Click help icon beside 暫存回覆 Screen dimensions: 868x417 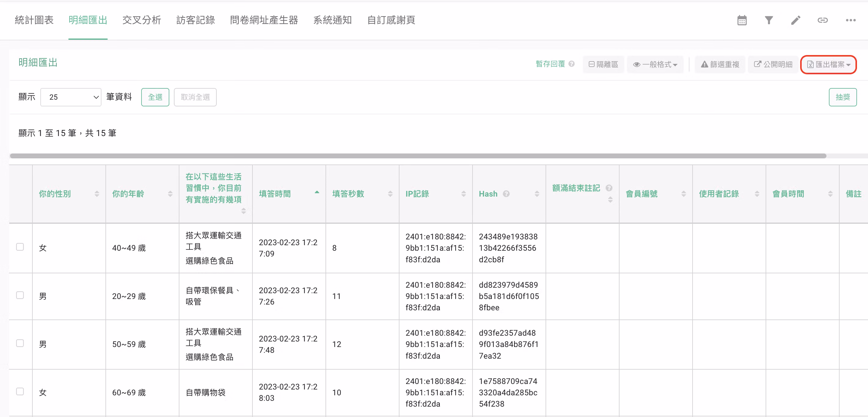(572, 64)
